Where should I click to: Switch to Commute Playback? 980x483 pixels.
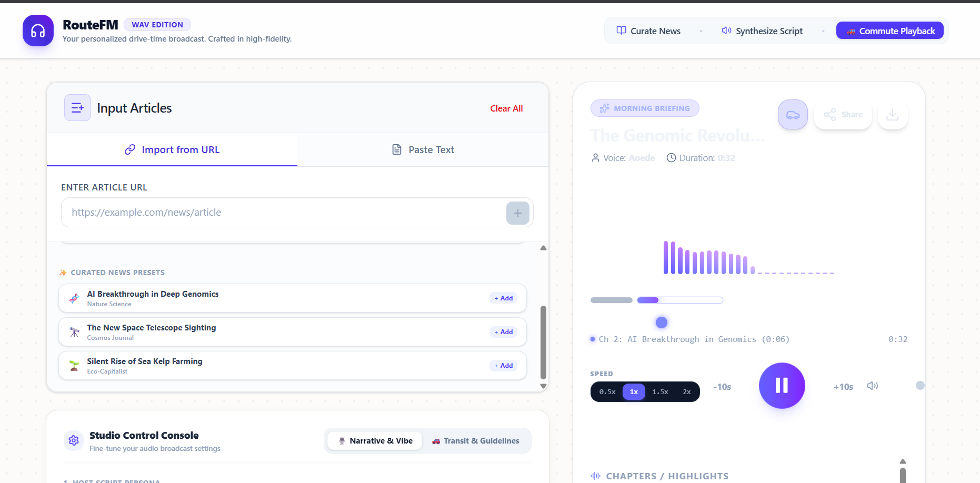890,31
